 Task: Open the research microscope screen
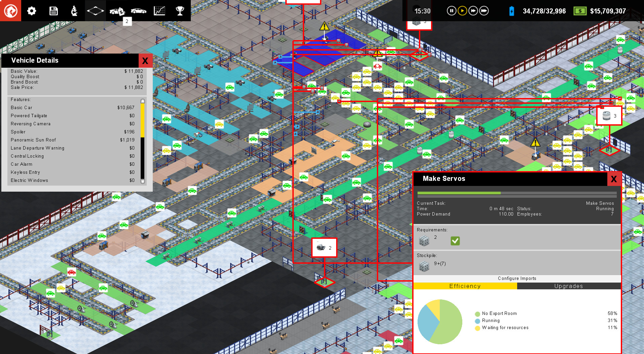click(74, 11)
